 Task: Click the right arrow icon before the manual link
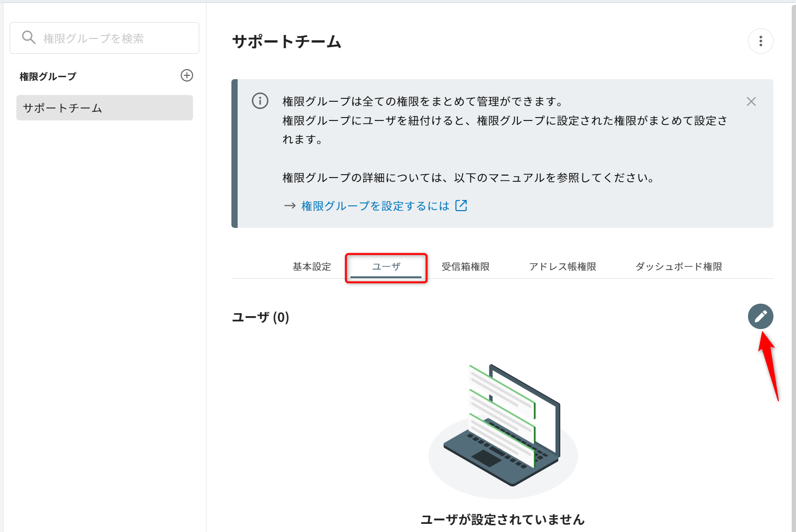click(289, 206)
